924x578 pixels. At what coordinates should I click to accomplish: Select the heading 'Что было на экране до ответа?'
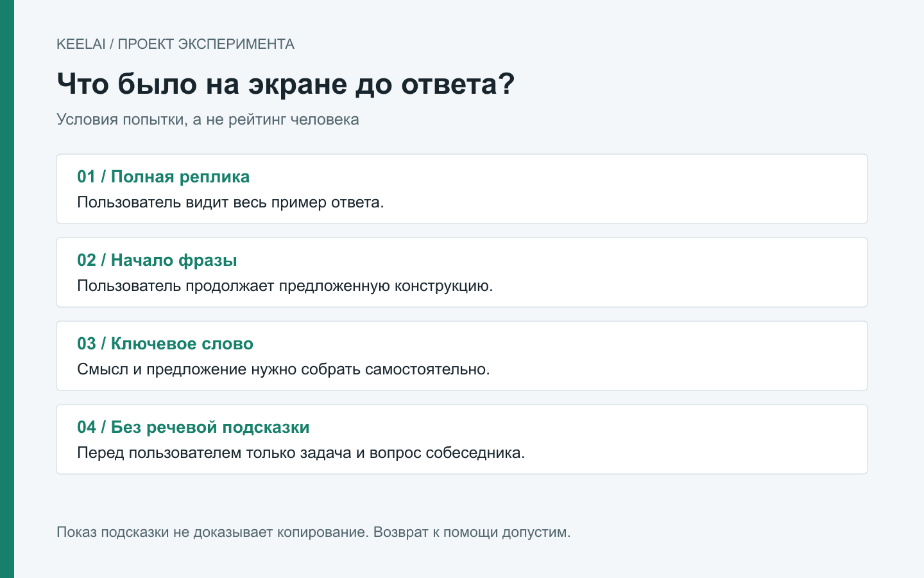[x=286, y=83]
